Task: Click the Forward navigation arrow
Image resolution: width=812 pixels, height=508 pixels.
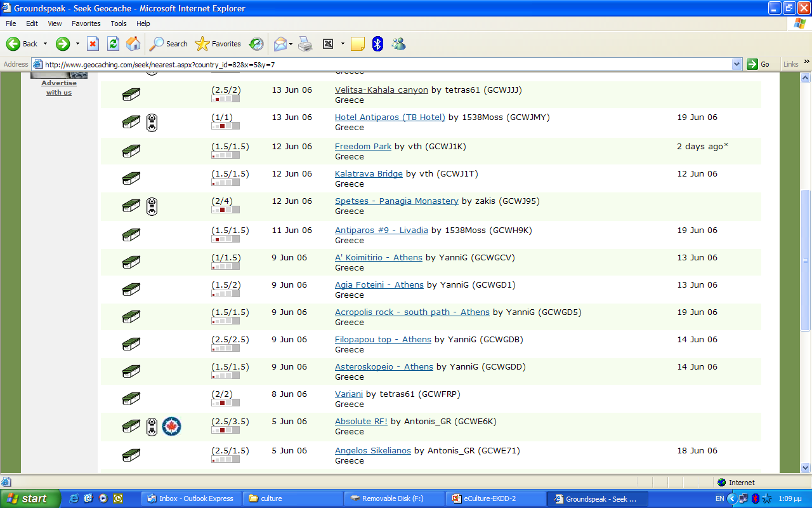Action: pos(63,44)
